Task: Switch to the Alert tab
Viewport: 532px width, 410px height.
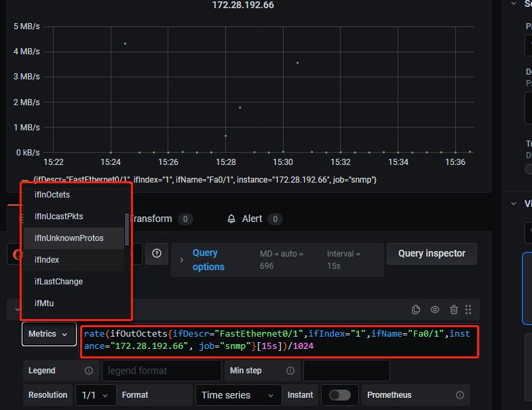Action: coord(255,219)
